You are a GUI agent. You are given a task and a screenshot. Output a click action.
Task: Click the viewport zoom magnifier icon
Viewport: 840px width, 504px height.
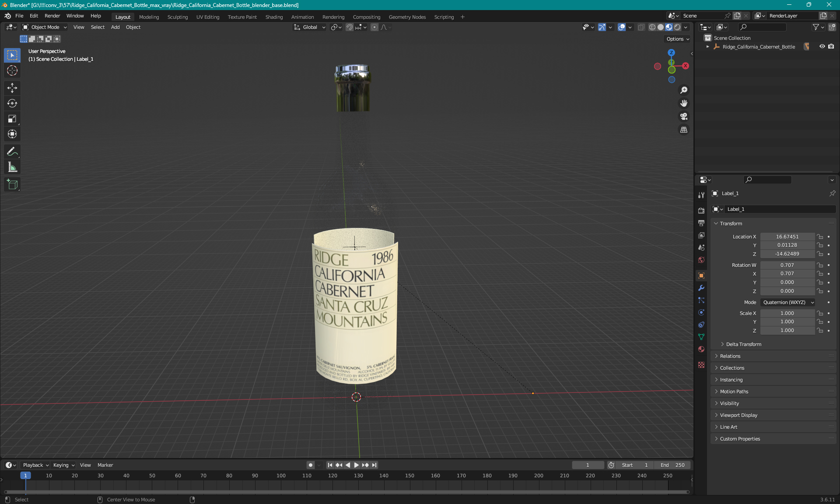(683, 90)
